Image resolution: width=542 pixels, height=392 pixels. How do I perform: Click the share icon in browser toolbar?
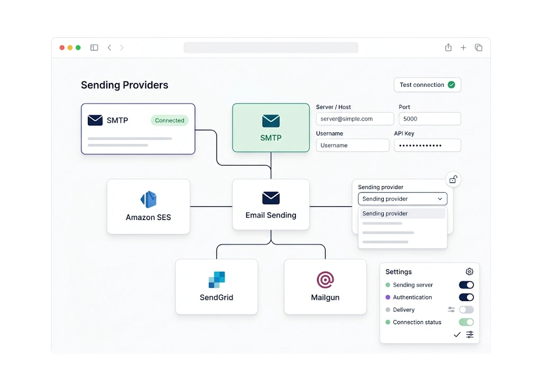point(448,47)
